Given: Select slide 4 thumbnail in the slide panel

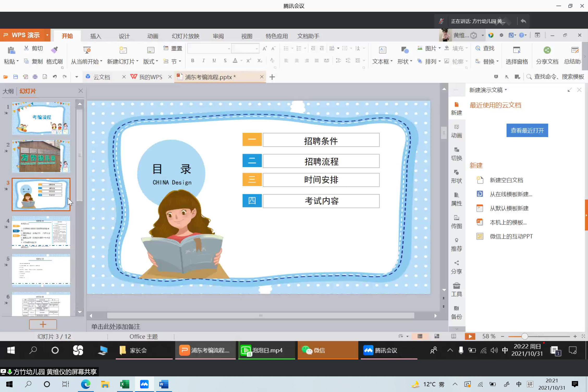Looking at the screenshot, I should (41, 232).
